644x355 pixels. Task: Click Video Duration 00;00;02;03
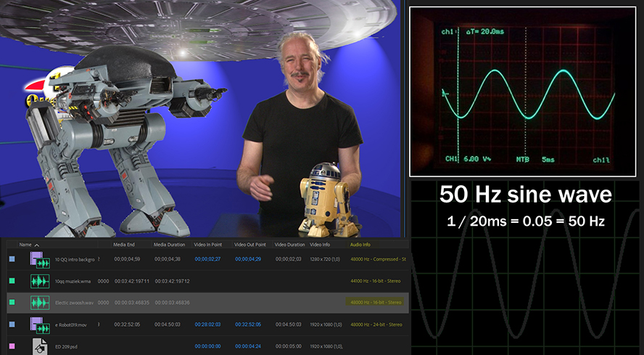pyautogui.click(x=289, y=260)
